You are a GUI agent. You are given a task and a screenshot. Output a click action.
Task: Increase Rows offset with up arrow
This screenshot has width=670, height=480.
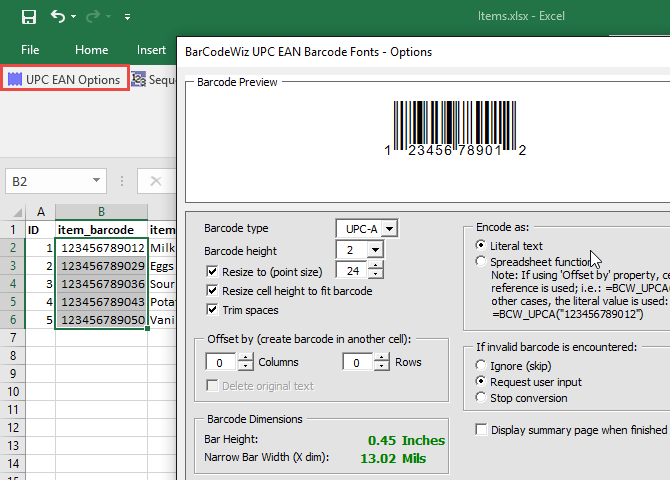pos(382,358)
